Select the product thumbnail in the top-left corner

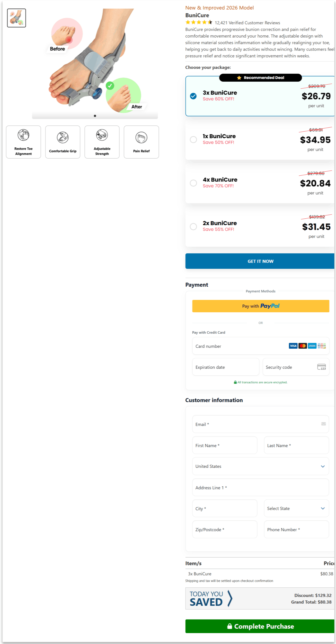16,18
